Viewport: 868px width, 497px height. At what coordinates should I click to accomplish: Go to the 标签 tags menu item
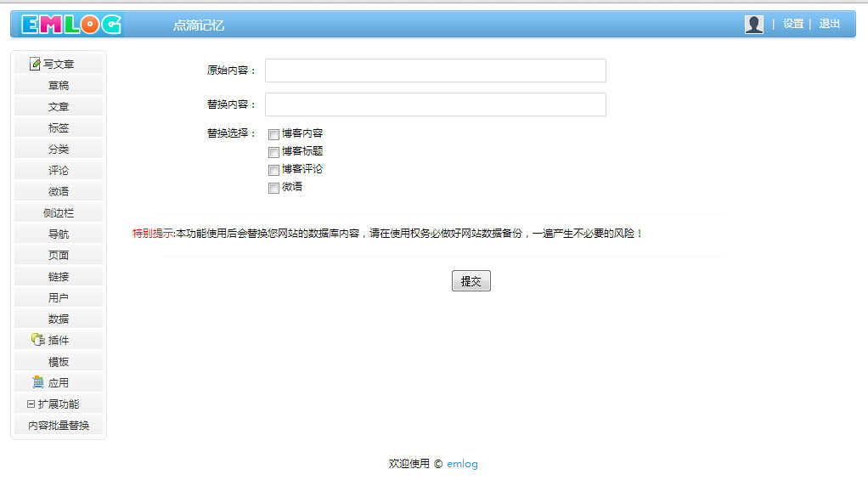(x=59, y=127)
